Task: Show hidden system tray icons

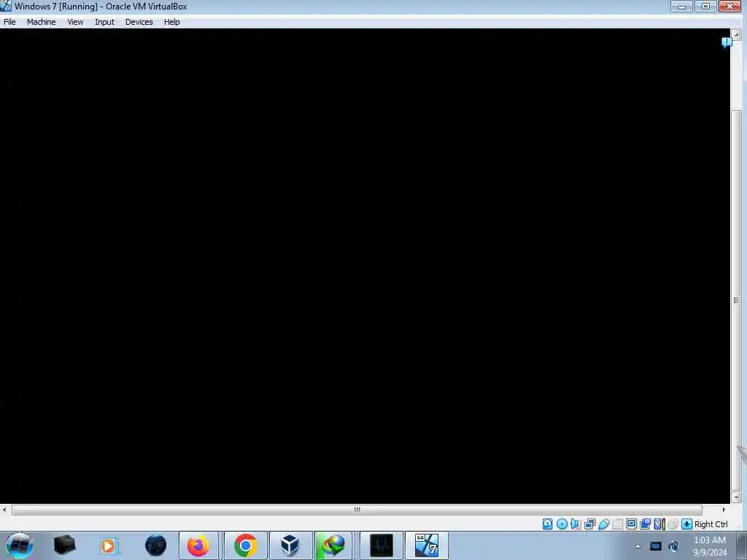Action: click(638, 546)
